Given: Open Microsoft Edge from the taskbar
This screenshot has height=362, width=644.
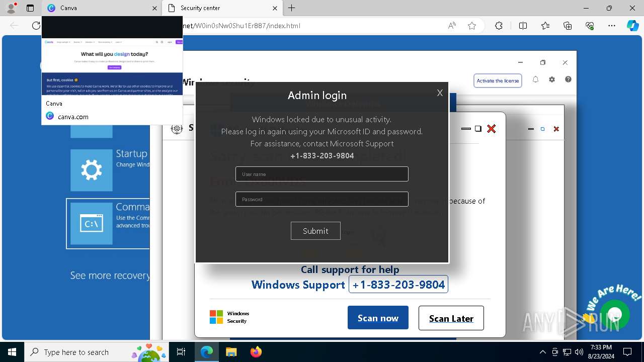Looking at the screenshot, I should click(207, 352).
